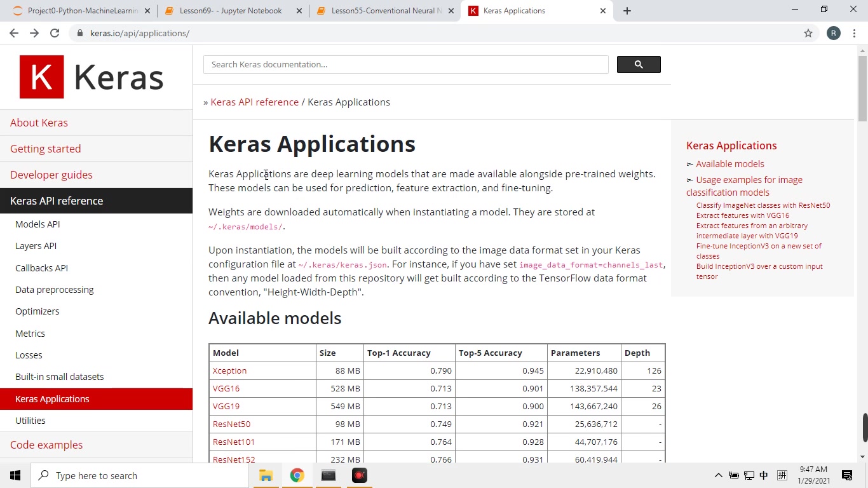This screenshot has height=488, width=868.
Task: Open the VGG19 model link
Action: tap(226, 406)
